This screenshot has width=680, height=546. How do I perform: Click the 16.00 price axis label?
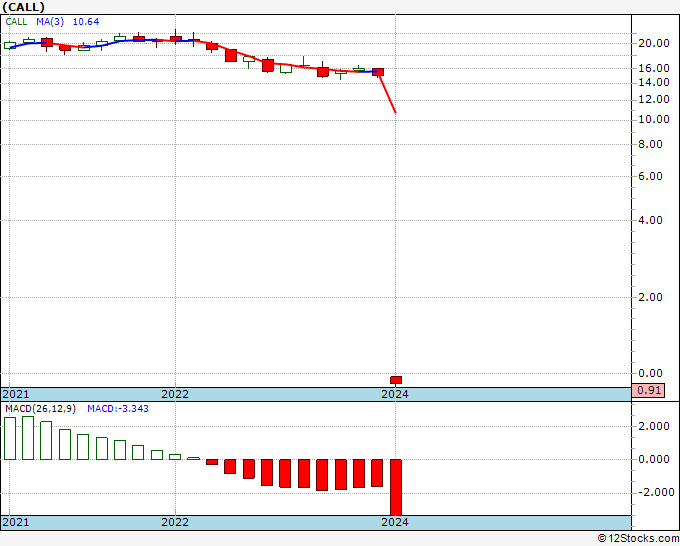pyautogui.click(x=654, y=68)
